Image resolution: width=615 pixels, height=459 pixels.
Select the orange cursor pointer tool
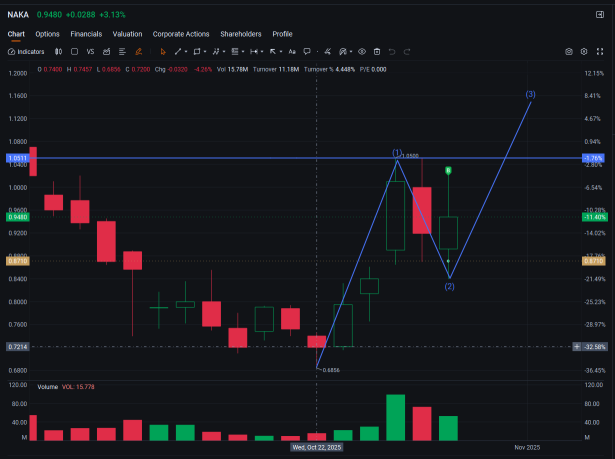[x=163, y=52]
